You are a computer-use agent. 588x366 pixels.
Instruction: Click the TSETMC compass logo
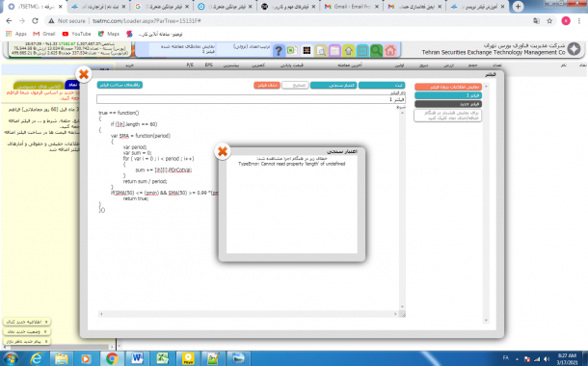[x=574, y=49]
